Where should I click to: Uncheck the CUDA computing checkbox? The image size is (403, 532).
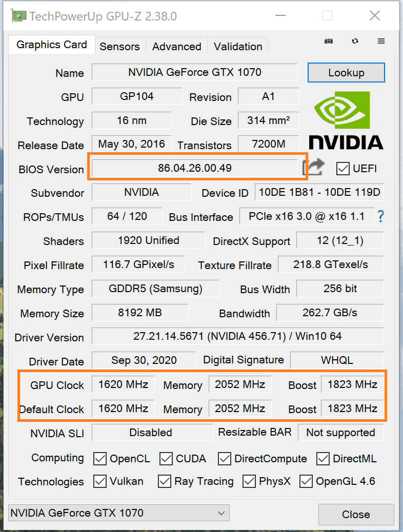click(x=165, y=459)
